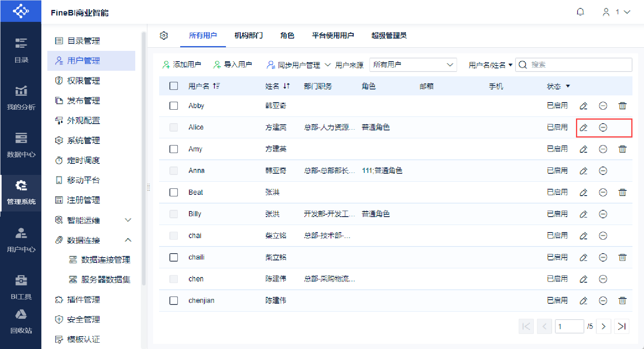Open 回收站 recycle bin in sidebar
This screenshot has height=349, width=644.
[x=21, y=321]
